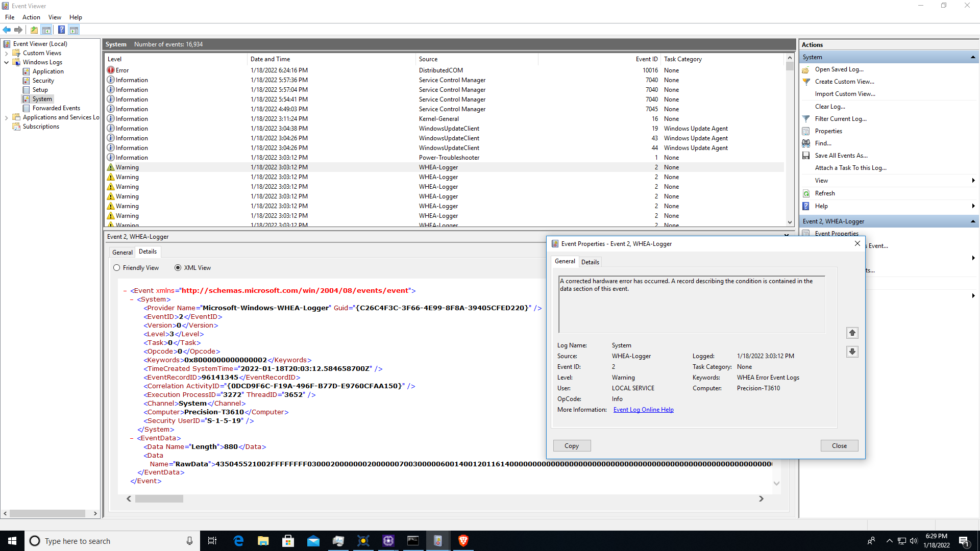
Task: Click the event list vertical scrollbar down arrow
Action: point(790,222)
